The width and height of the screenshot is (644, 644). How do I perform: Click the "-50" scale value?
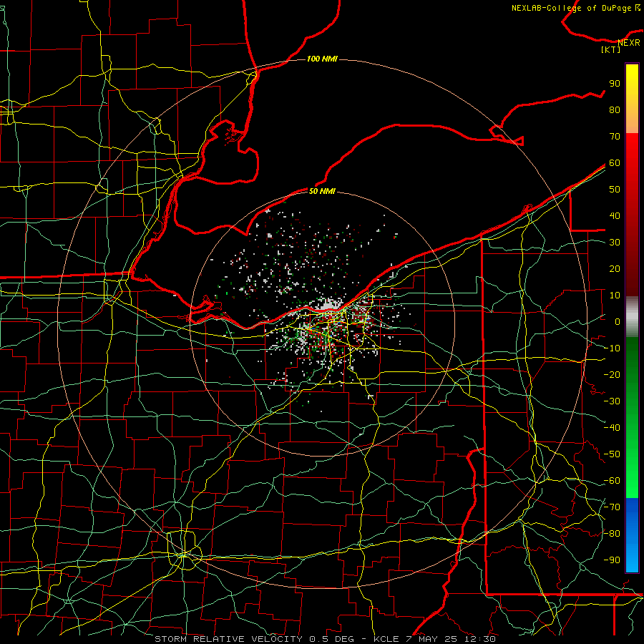point(612,454)
